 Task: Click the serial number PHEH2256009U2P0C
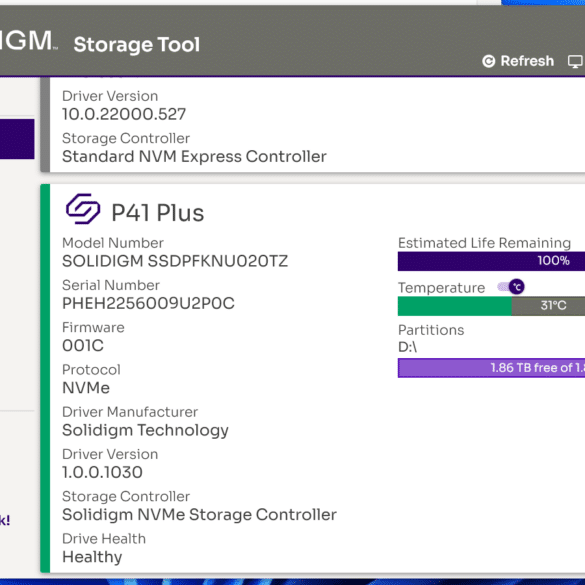[x=148, y=303]
